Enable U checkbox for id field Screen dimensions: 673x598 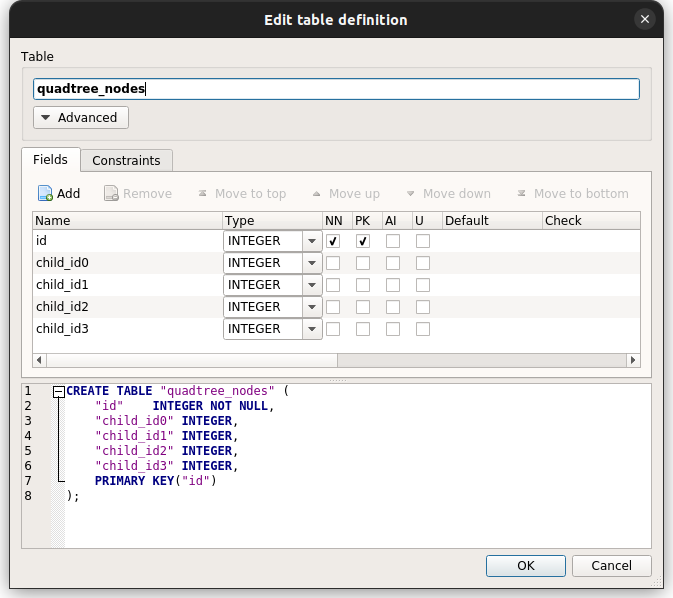pyautogui.click(x=423, y=241)
